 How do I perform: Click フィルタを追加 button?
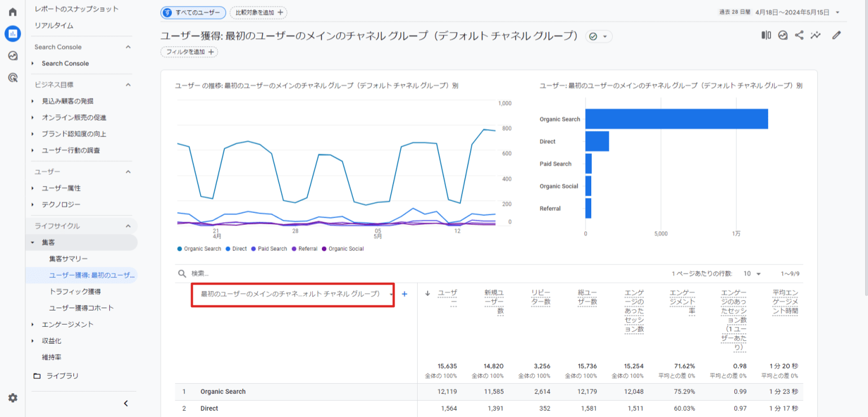[189, 52]
